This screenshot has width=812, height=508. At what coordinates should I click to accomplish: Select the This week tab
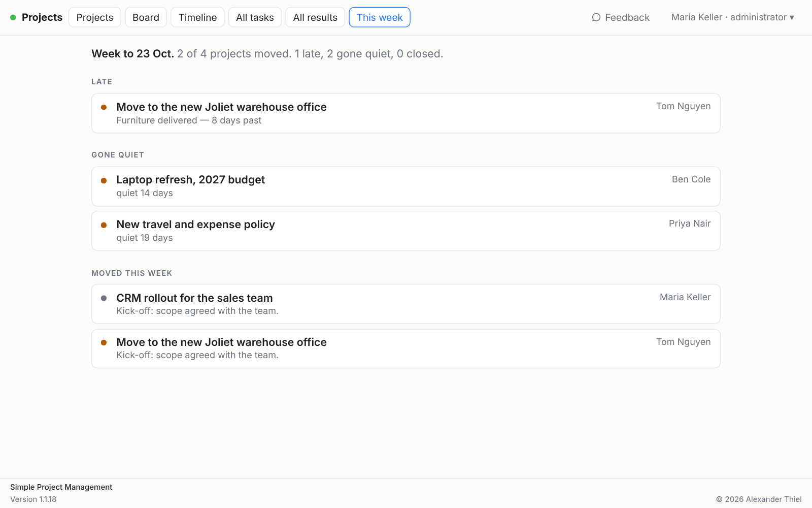380,17
